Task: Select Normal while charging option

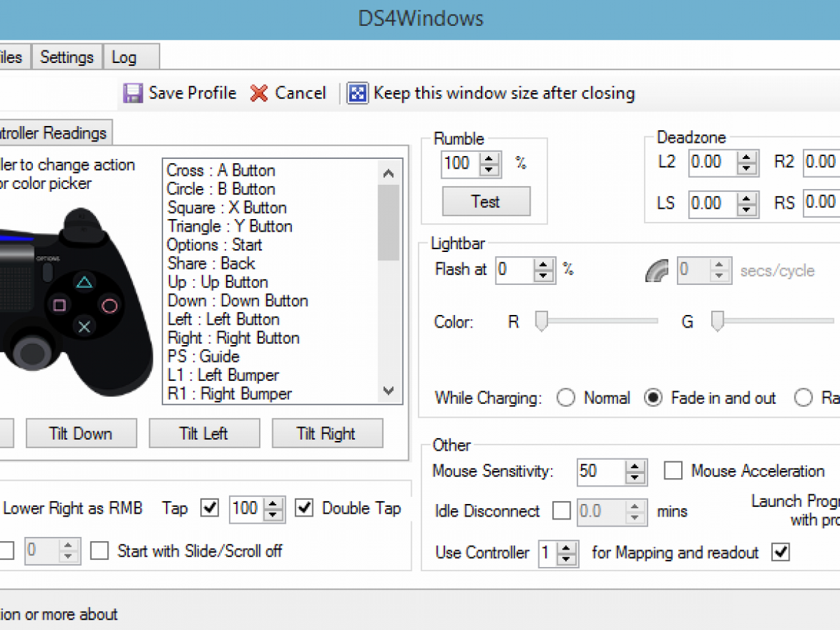Action: click(x=566, y=398)
